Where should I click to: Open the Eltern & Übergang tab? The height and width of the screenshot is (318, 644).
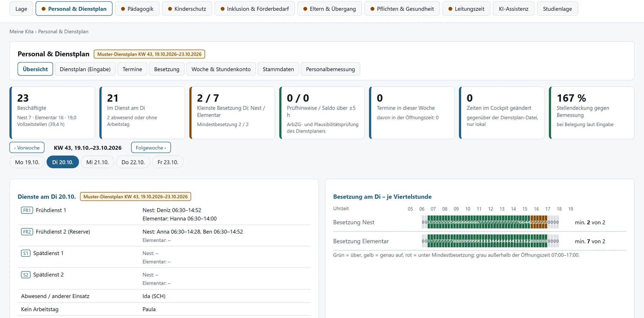point(330,9)
